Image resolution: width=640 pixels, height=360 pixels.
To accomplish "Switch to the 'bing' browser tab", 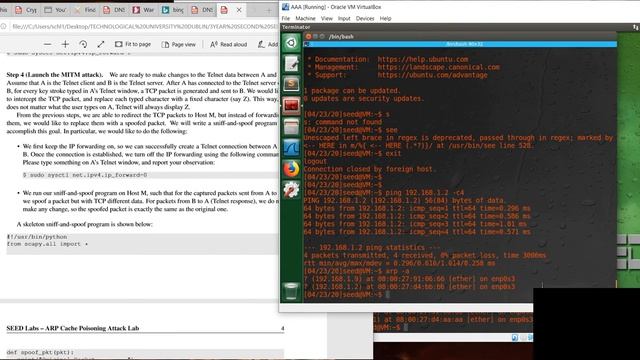I will point(173,10).
